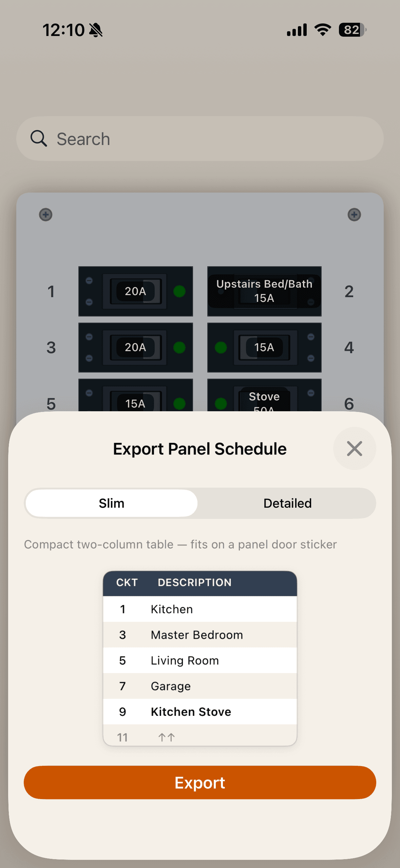Screen dimensions: 400x868
Task: Toggle the 15A breaker on circuit 4
Action: pyautogui.click(x=264, y=347)
